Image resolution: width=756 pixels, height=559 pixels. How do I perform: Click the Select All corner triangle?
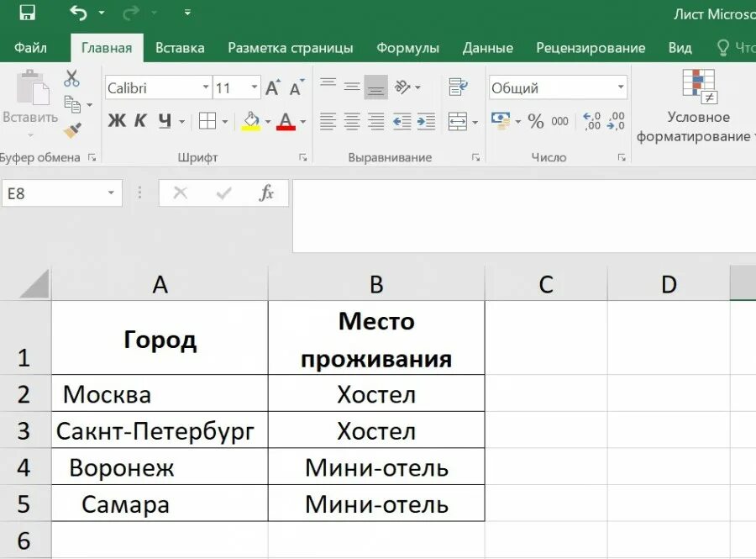[x=34, y=283]
